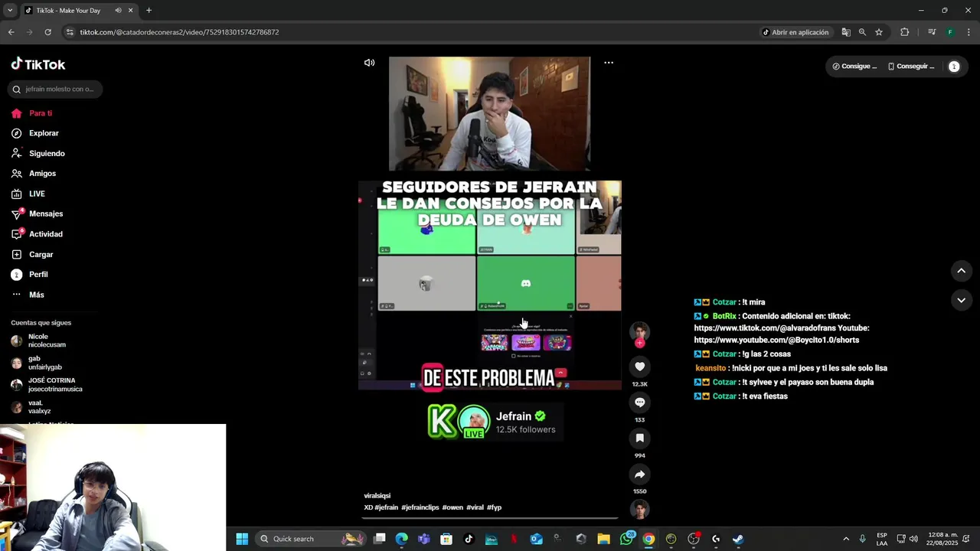Click the #jefrainclips hashtag
Viewport: 980px width, 551px height.
(x=420, y=507)
